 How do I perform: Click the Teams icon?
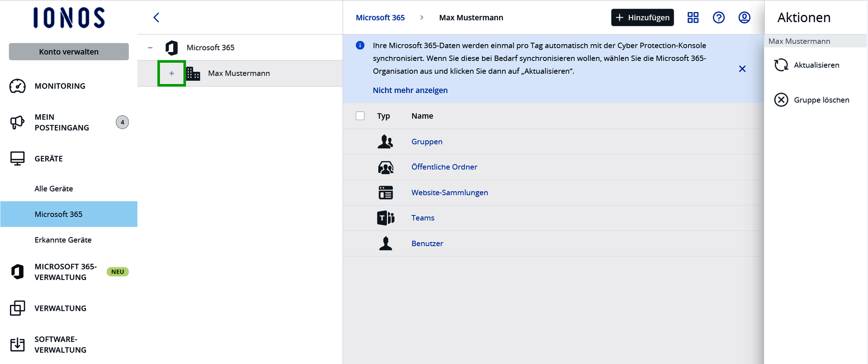[386, 218]
